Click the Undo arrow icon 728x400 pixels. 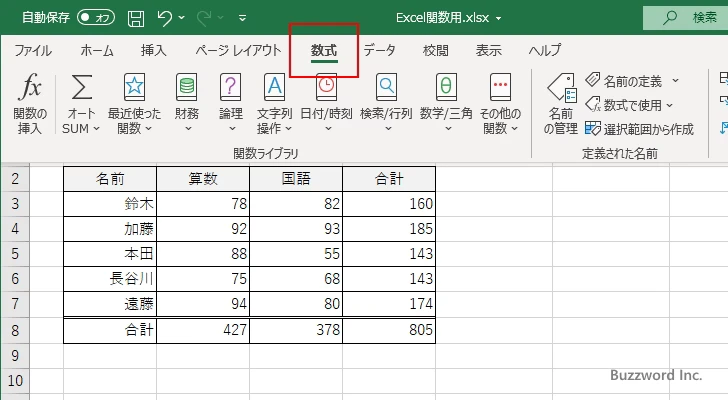[x=164, y=18]
